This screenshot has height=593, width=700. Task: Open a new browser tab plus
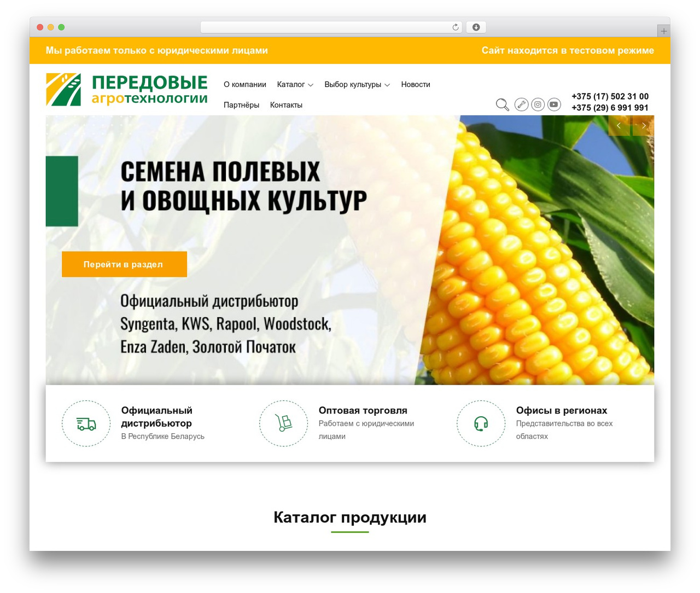(x=663, y=31)
